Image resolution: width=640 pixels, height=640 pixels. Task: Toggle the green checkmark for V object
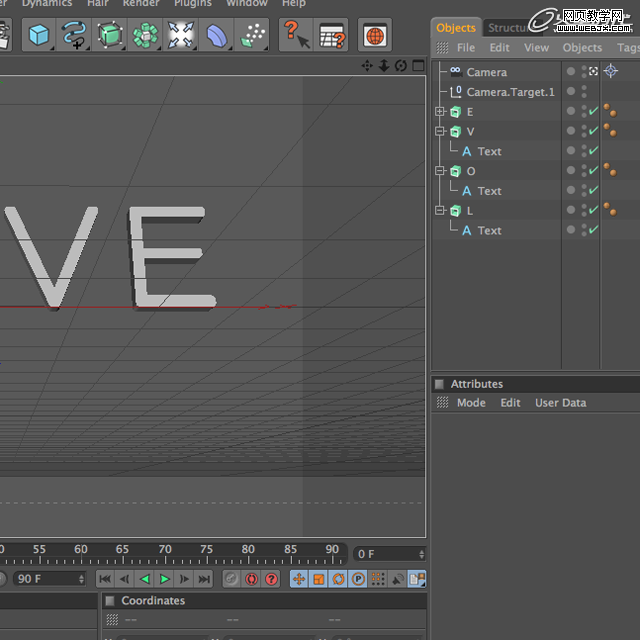pos(594,131)
